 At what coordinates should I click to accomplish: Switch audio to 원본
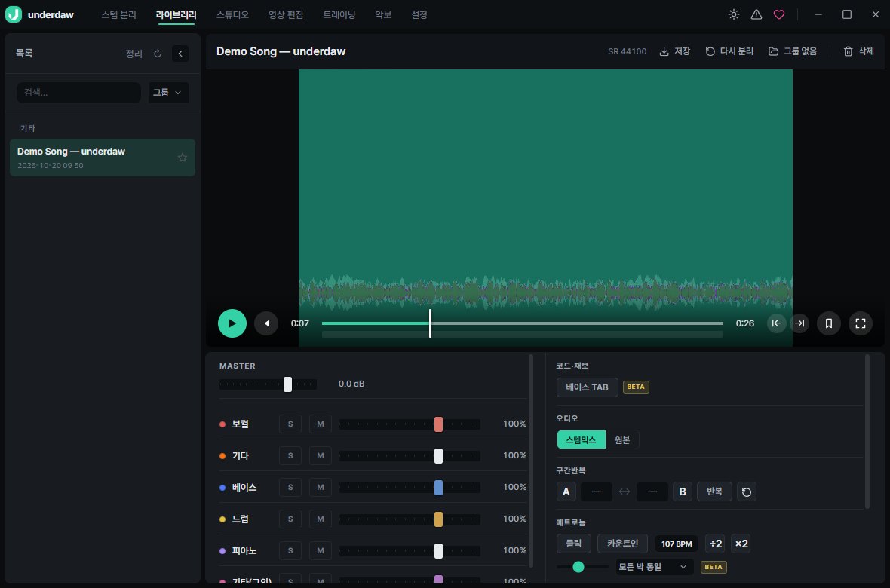point(622,439)
